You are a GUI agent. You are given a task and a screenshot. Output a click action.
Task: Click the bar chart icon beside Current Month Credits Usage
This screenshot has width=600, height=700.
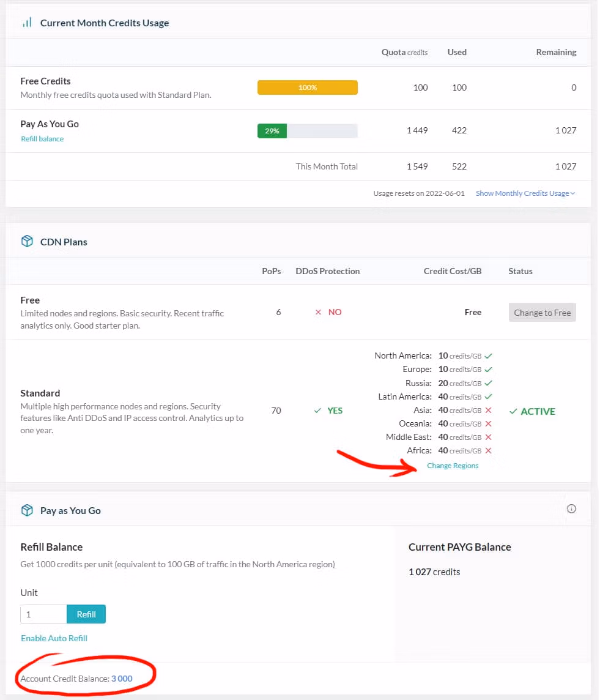click(x=27, y=22)
